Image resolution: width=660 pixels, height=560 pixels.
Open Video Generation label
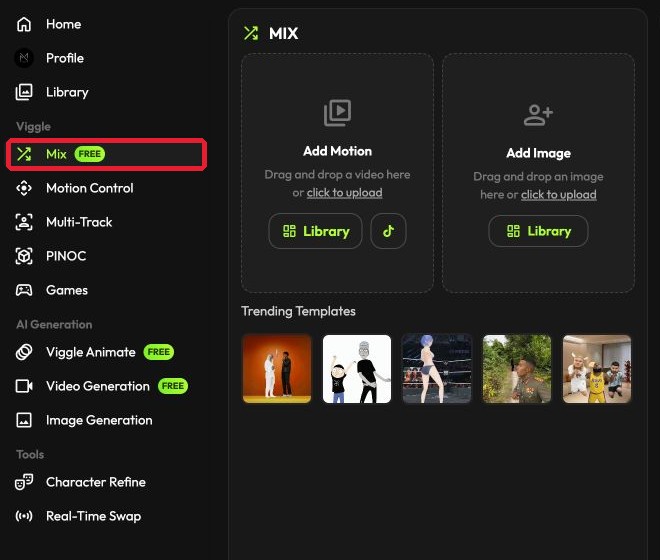[x=98, y=386]
